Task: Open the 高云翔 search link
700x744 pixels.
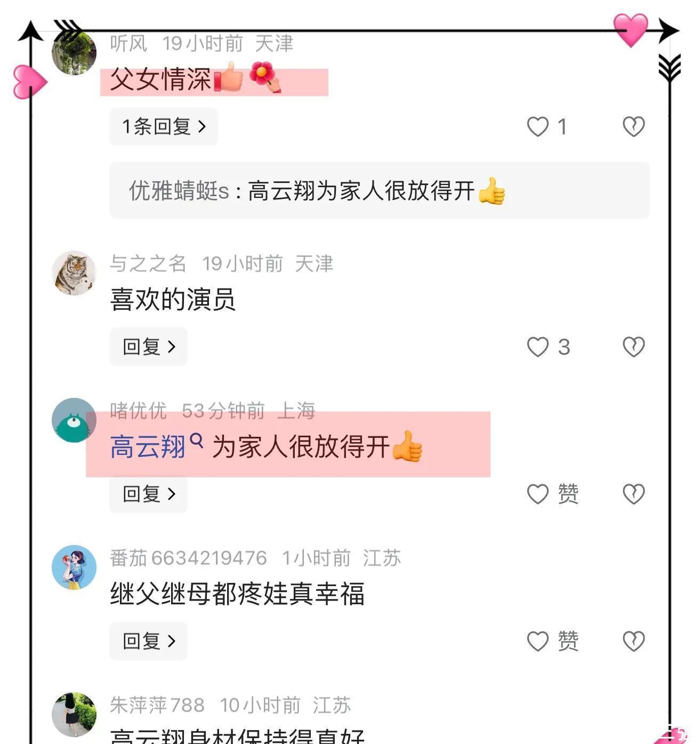Action: tap(148, 447)
